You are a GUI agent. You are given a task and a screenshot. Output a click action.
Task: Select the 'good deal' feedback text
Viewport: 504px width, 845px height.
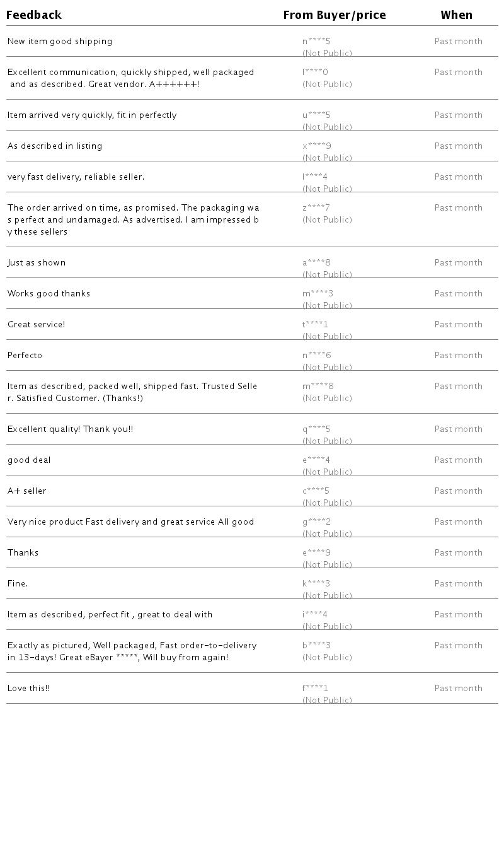(29, 460)
